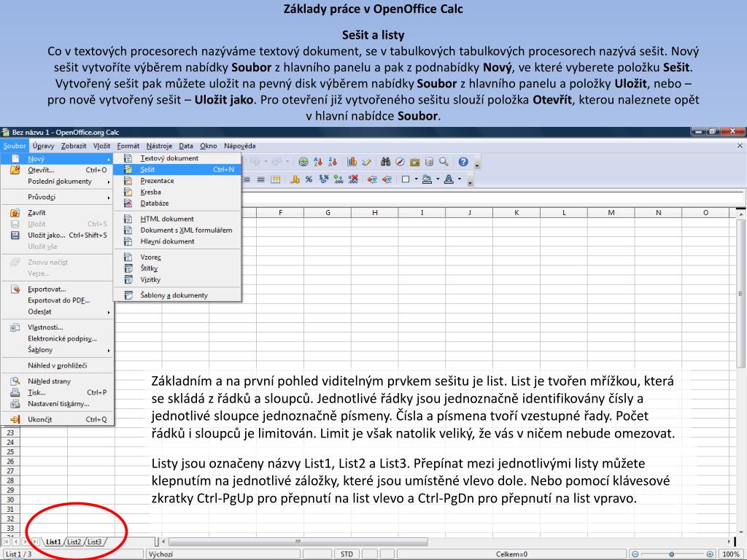Open the Navigator compass icon
This screenshot has height=560, width=747.
pyautogui.click(x=400, y=162)
